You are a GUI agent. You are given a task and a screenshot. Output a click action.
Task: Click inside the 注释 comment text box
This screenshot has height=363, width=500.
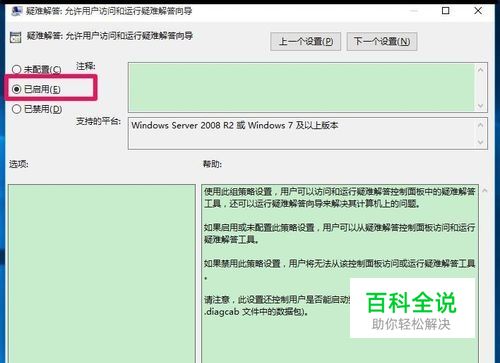(301, 87)
